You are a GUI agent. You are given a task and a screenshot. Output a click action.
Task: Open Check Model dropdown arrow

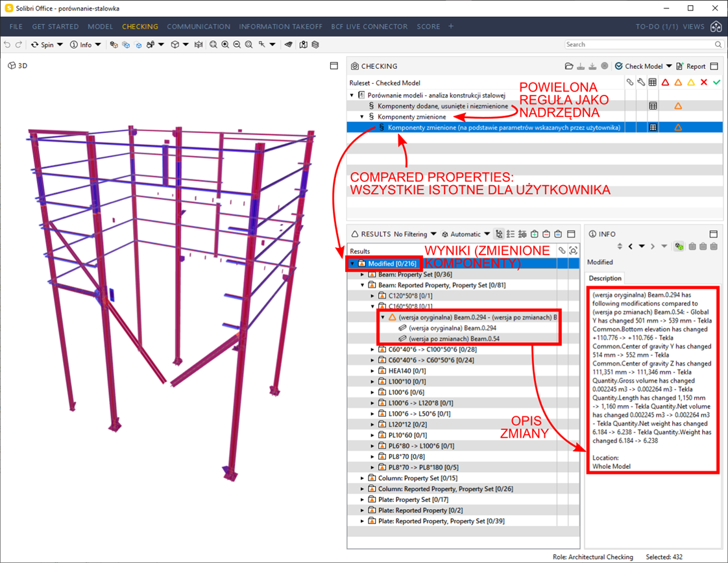tap(669, 66)
